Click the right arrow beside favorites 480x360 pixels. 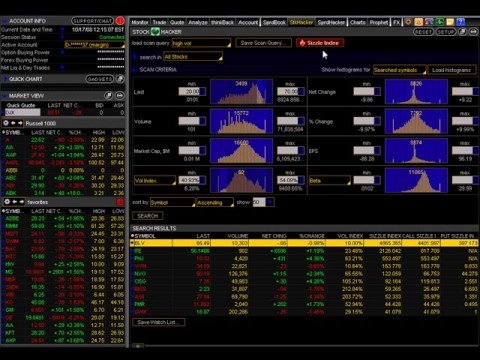(22, 202)
